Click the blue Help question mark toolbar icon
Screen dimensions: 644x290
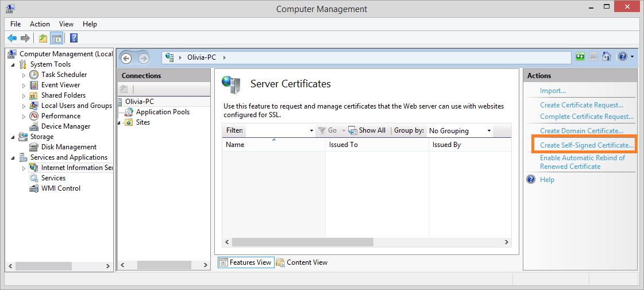74,38
